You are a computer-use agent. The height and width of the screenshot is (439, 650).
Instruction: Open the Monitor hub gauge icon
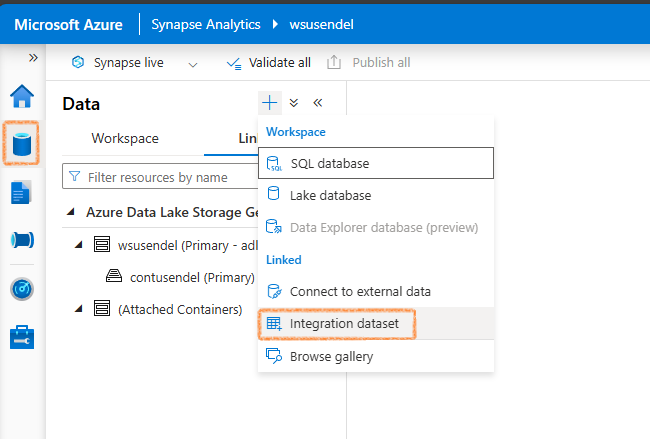(x=22, y=289)
